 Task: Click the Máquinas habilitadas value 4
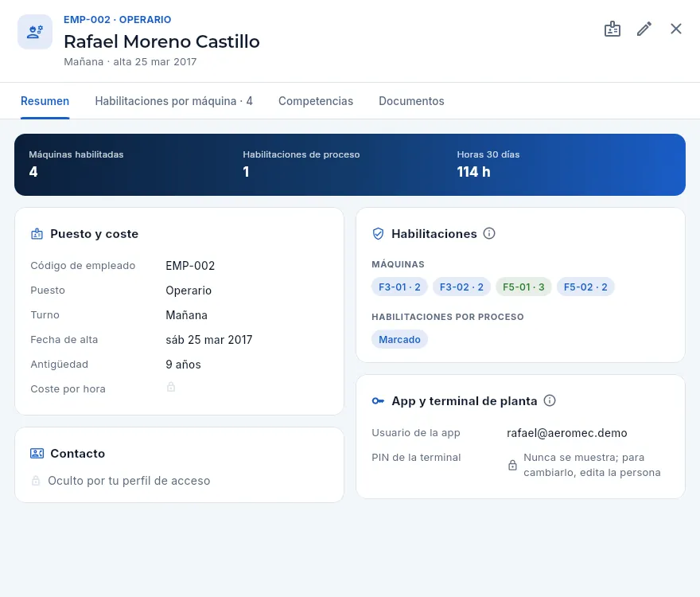tap(33, 172)
